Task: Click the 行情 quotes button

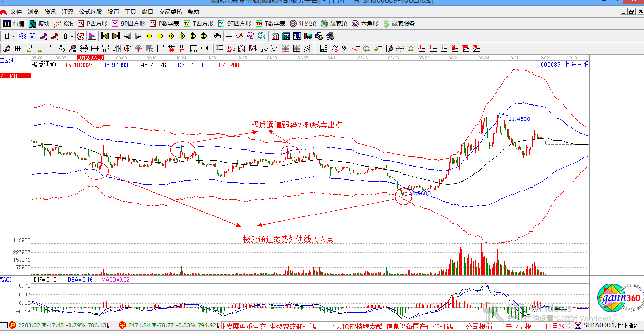Action: [x=14, y=24]
